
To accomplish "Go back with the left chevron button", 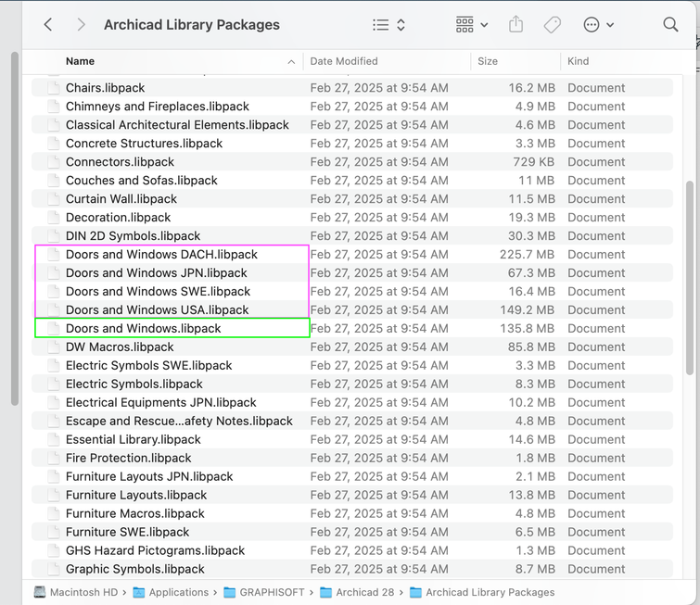I will [48, 24].
